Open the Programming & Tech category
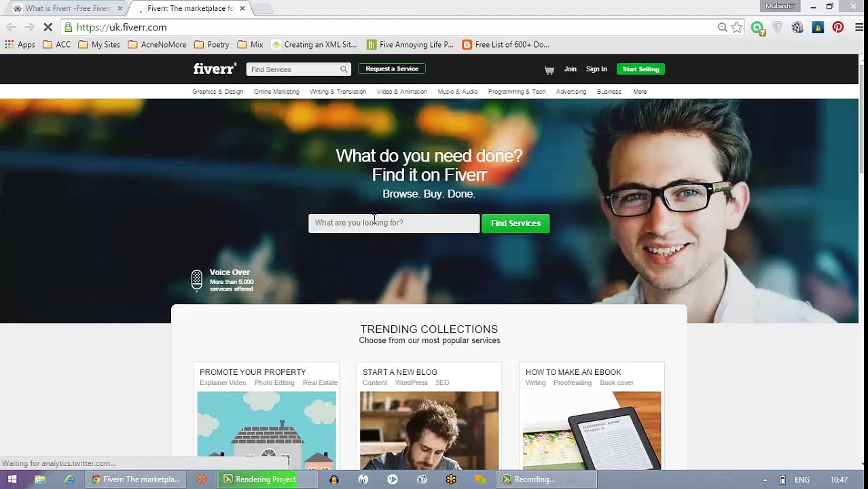The width and height of the screenshot is (868, 489). 517,92
